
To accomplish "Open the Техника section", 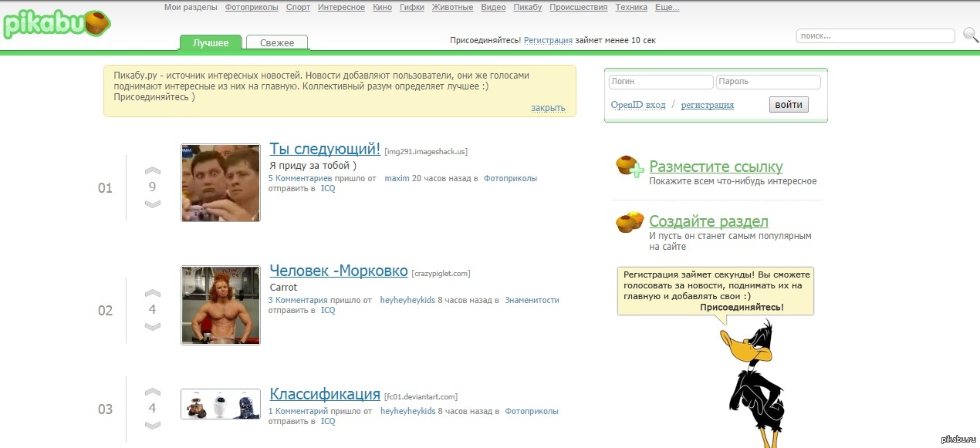I will 631,7.
